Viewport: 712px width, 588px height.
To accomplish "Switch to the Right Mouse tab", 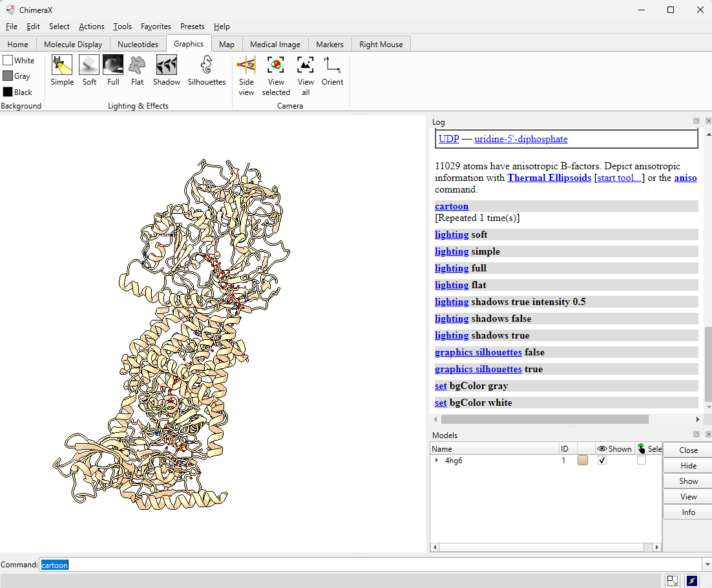I will tap(381, 44).
